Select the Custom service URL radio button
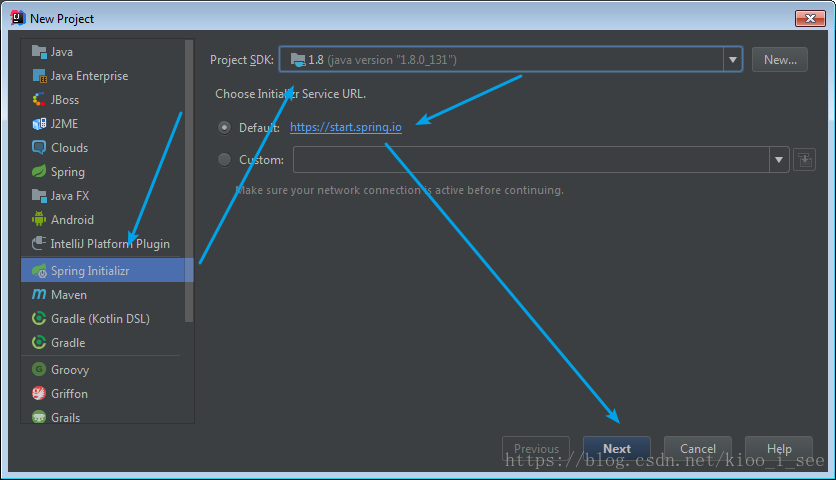This screenshot has width=836, height=480. [x=224, y=159]
